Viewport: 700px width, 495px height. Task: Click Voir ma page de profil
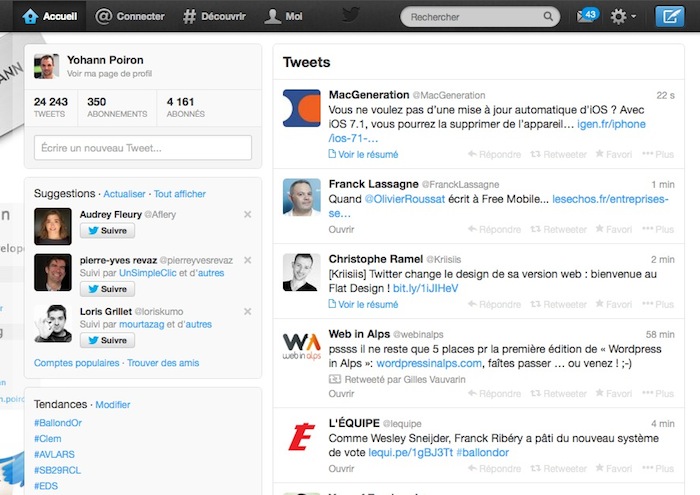tap(109, 74)
